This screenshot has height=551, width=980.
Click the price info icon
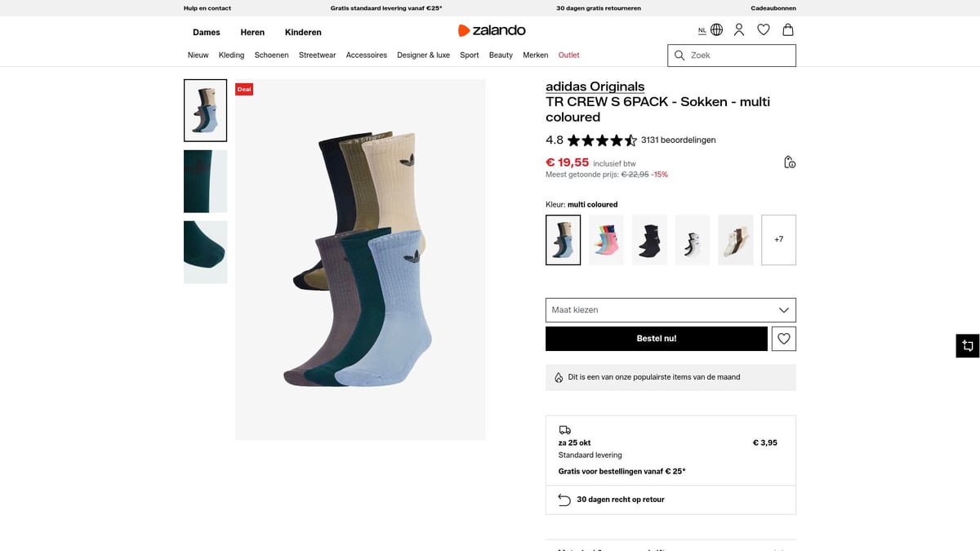(x=789, y=162)
